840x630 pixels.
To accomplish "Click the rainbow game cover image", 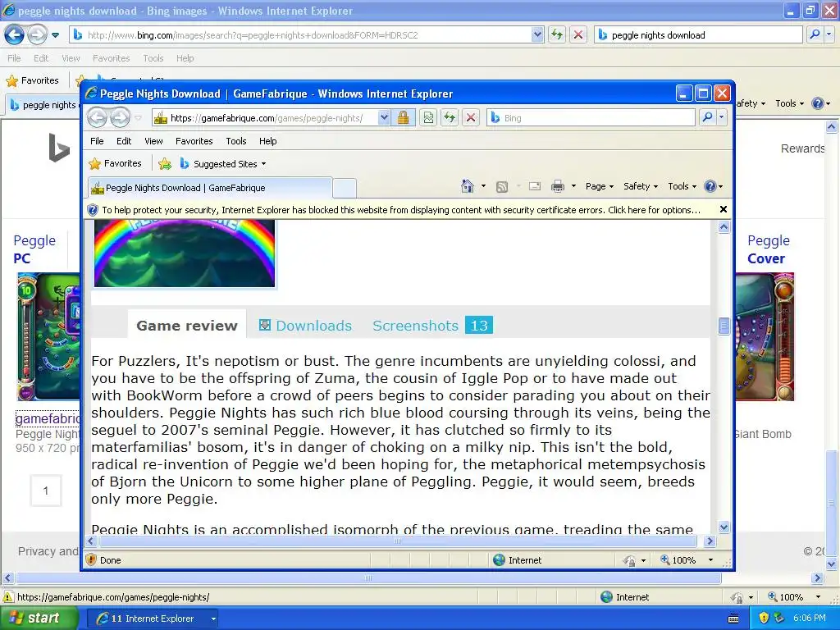I will [185, 253].
